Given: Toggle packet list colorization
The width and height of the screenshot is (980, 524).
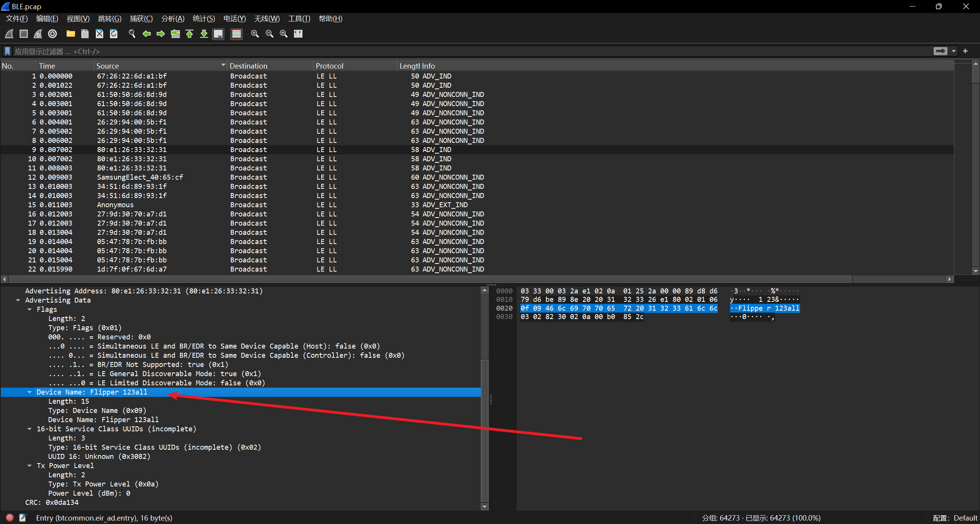Looking at the screenshot, I should [x=237, y=34].
